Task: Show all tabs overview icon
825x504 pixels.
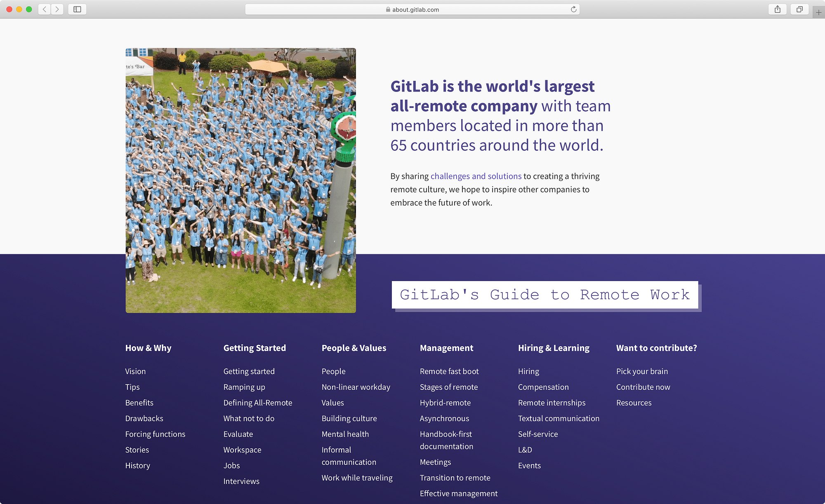Action: (799, 9)
